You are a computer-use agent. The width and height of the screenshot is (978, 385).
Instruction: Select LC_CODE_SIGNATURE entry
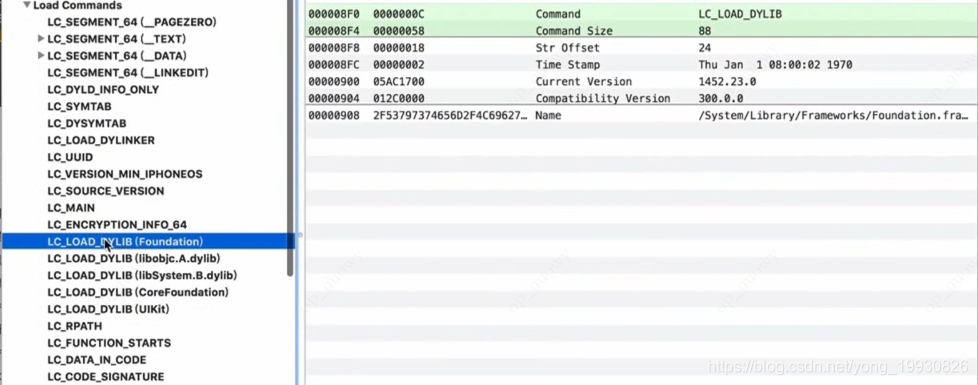coord(106,377)
